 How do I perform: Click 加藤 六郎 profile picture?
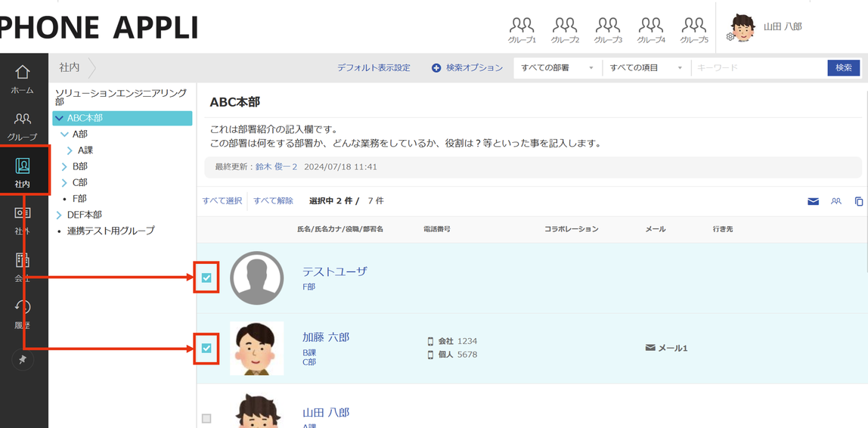[257, 348]
